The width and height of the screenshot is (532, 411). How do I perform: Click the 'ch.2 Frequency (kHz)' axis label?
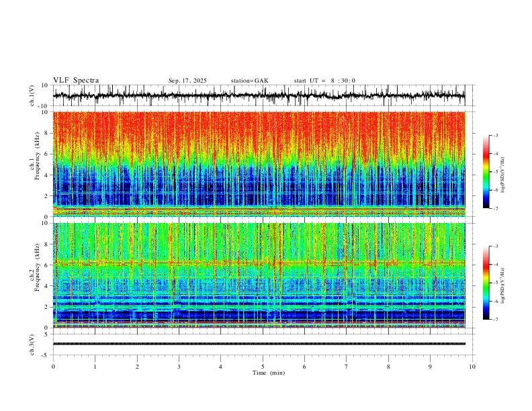tap(35, 267)
